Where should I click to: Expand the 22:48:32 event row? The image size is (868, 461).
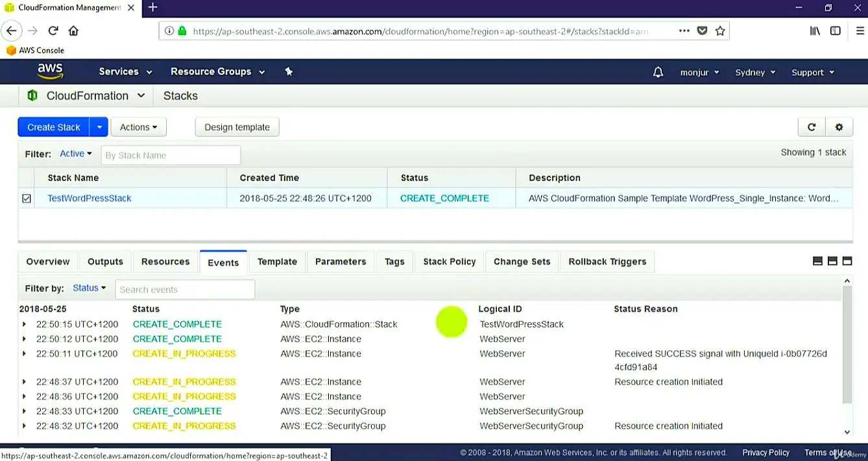(x=25, y=426)
